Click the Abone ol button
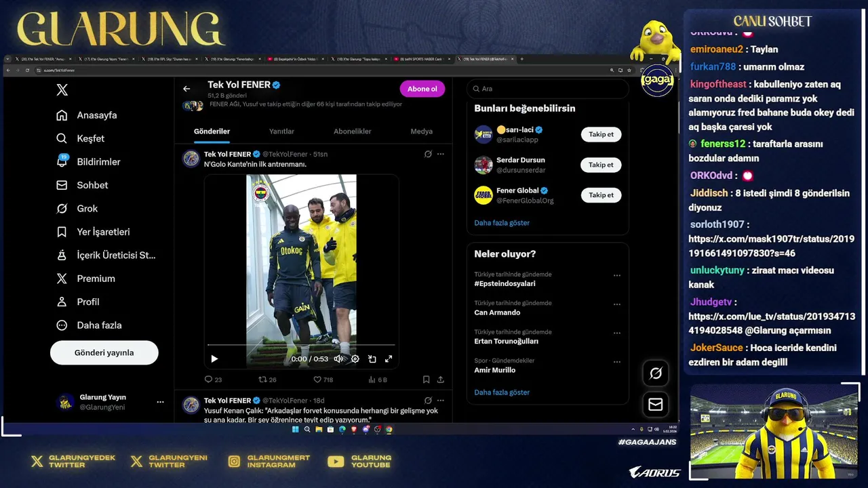Image resolution: width=868 pixels, height=488 pixels. click(x=422, y=89)
